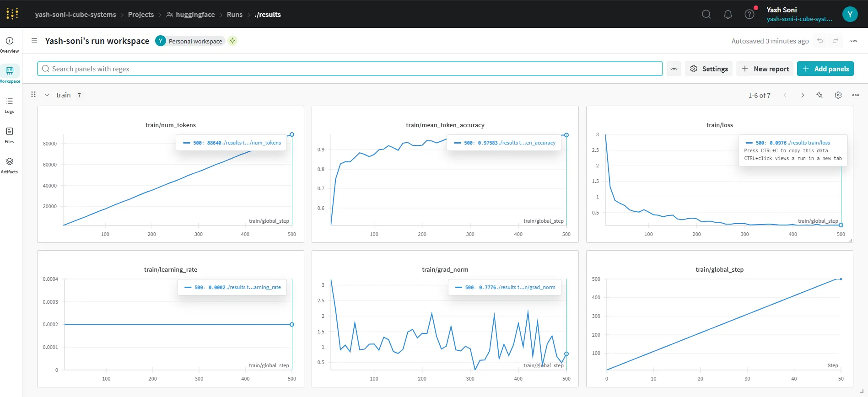Image resolution: width=868 pixels, height=397 pixels.
Task: Toggle the hamburger menu beside workspace title
Action: click(34, 41)
